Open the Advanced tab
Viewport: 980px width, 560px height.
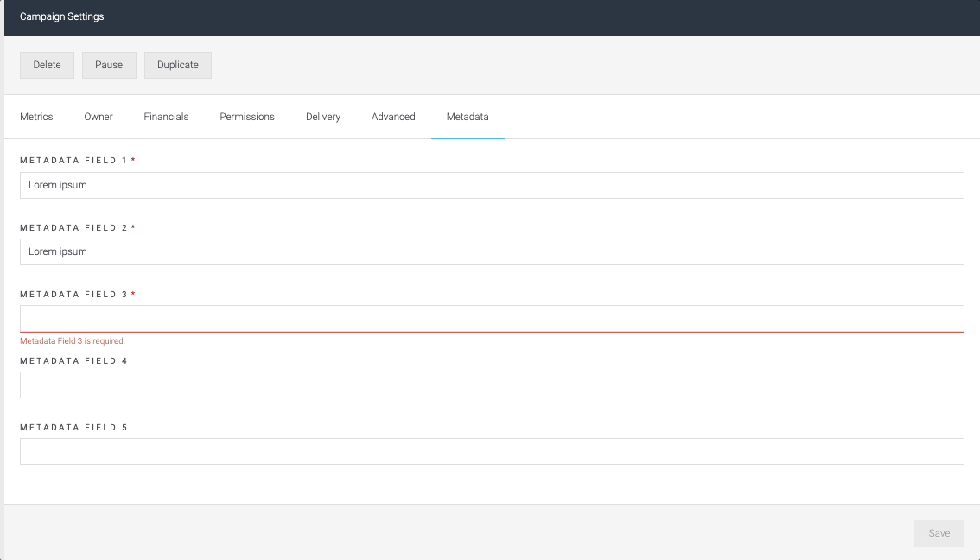coord(393,117)
